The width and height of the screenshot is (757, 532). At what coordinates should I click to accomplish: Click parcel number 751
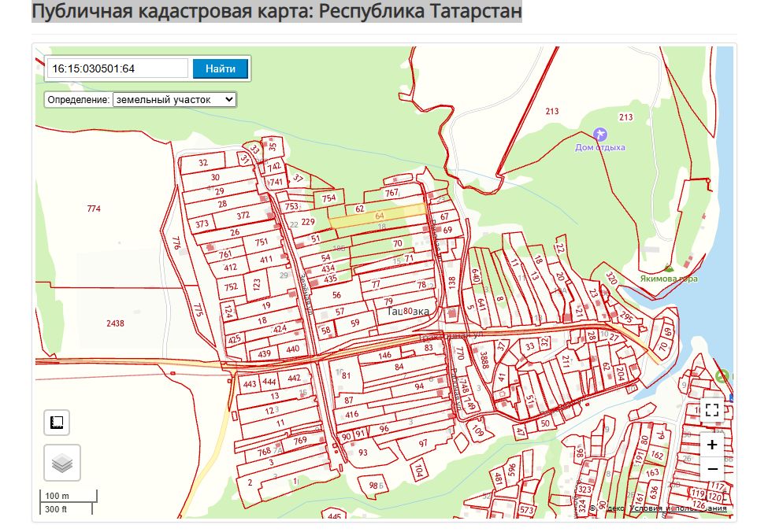tap(262, 242)
